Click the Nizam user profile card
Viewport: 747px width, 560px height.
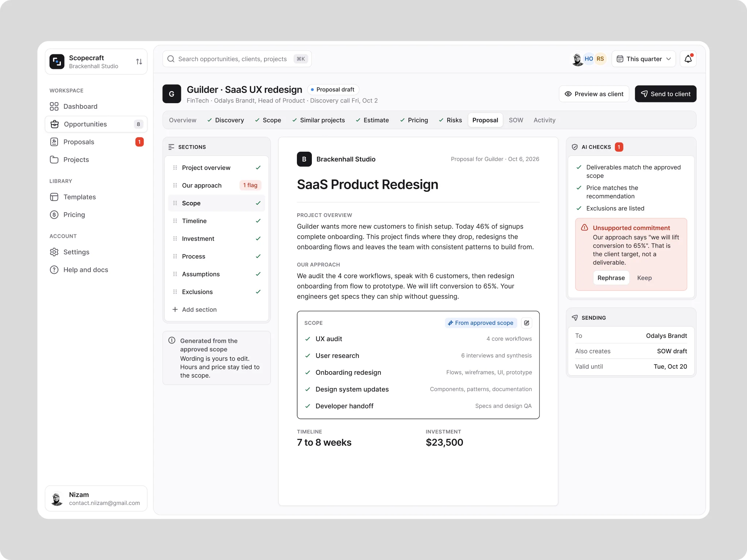pos(96,498)
